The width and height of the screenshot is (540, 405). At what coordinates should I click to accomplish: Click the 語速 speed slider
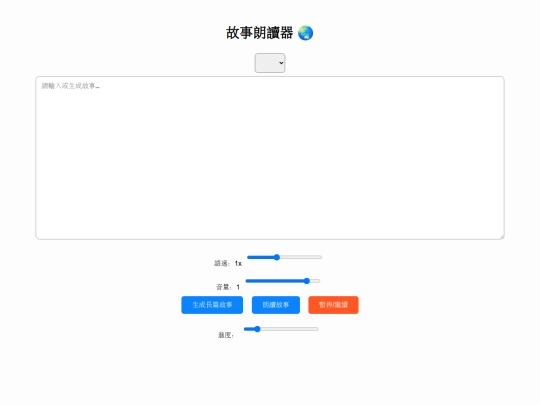(284, 257)
